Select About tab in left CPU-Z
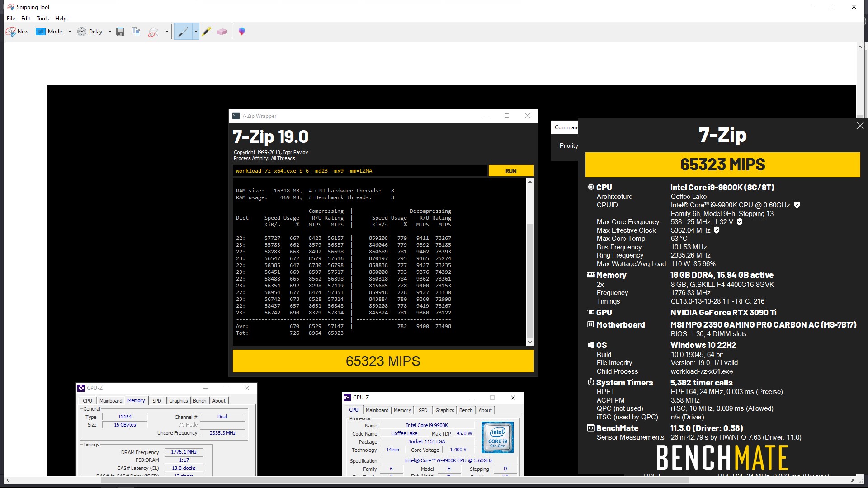Viewport: 868px width, 488px height. pyautogui.click(x=219, y=401)
